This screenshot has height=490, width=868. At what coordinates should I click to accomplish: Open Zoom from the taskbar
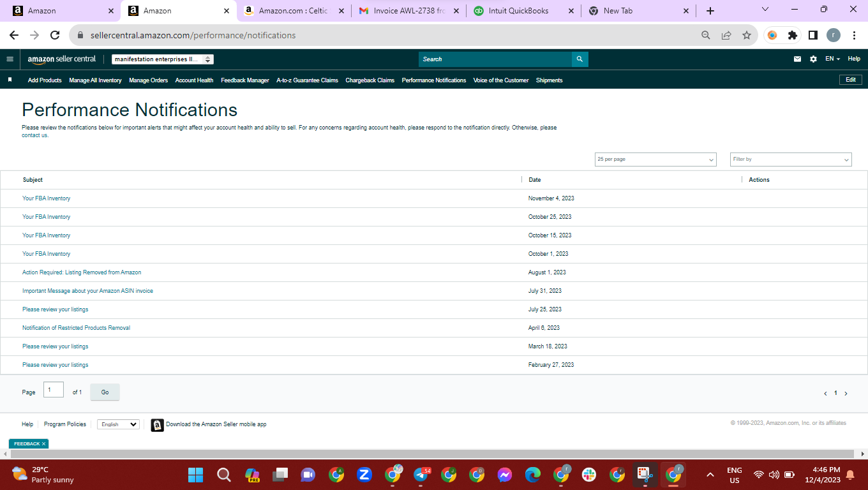364,475
